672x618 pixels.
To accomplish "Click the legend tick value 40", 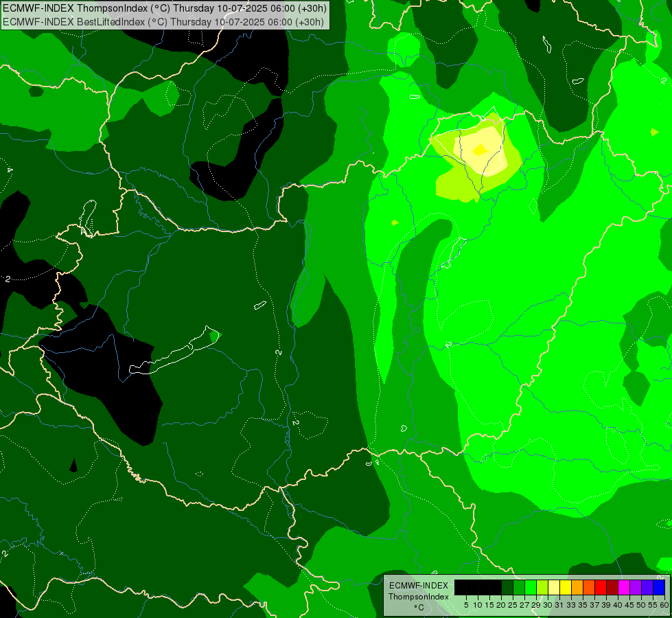I will pyautogui.click(x=618, y=605).
